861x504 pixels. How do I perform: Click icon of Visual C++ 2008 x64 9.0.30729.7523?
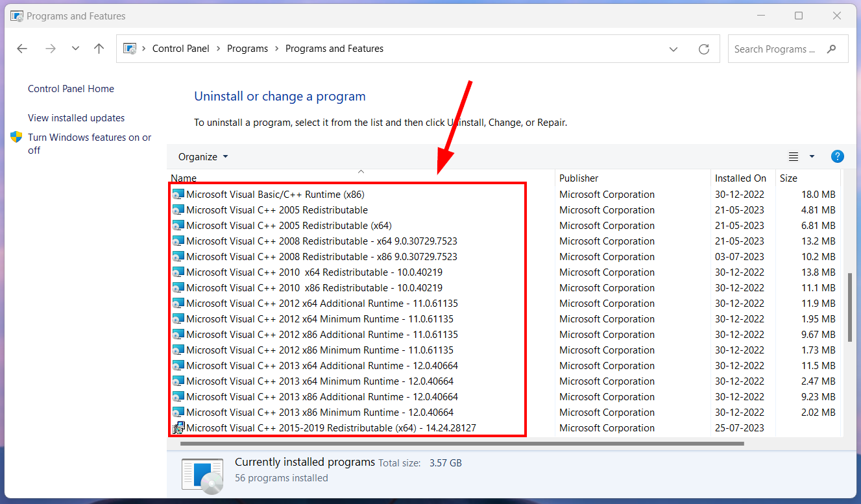[x=178, y=241]
